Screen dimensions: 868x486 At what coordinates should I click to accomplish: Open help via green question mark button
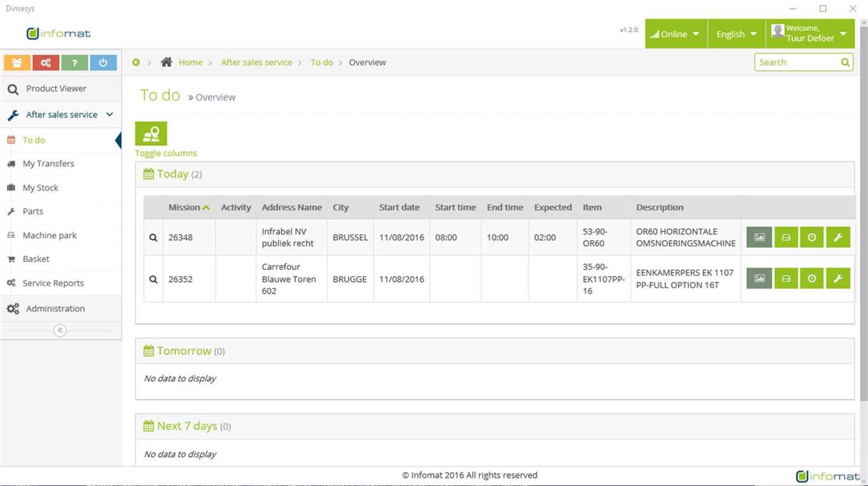click(x=75, y=62)
